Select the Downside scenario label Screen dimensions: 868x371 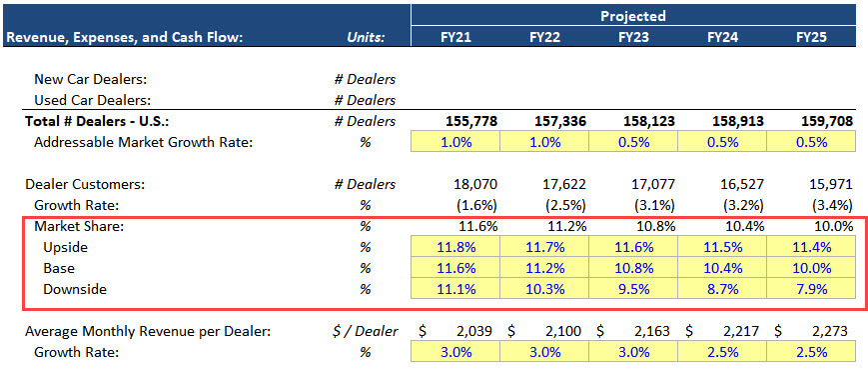[75, 289]
